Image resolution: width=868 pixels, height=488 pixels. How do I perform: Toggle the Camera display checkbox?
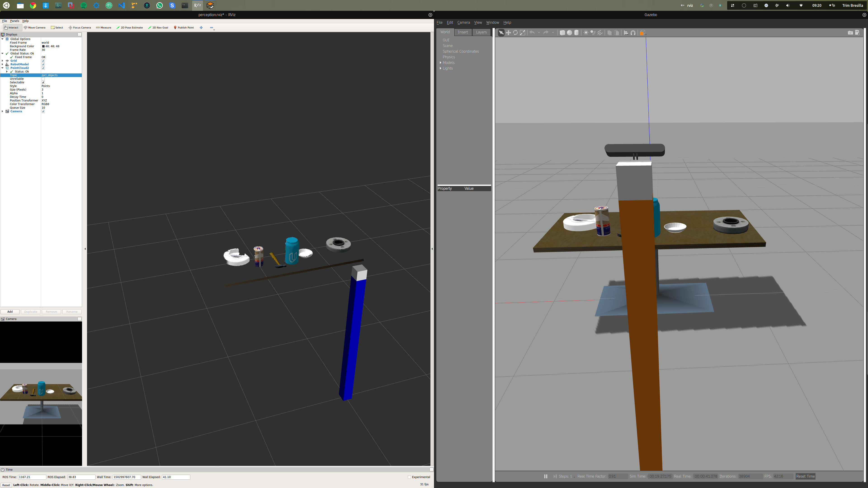point(43,111)
